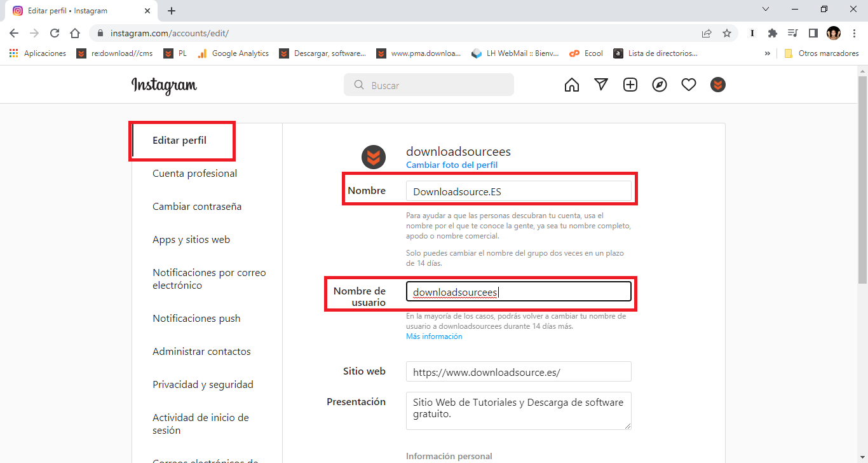The height and width of the screenshot is (463, 868).
Task: Open www.pma.downloa bookmark
Action: 419,53
